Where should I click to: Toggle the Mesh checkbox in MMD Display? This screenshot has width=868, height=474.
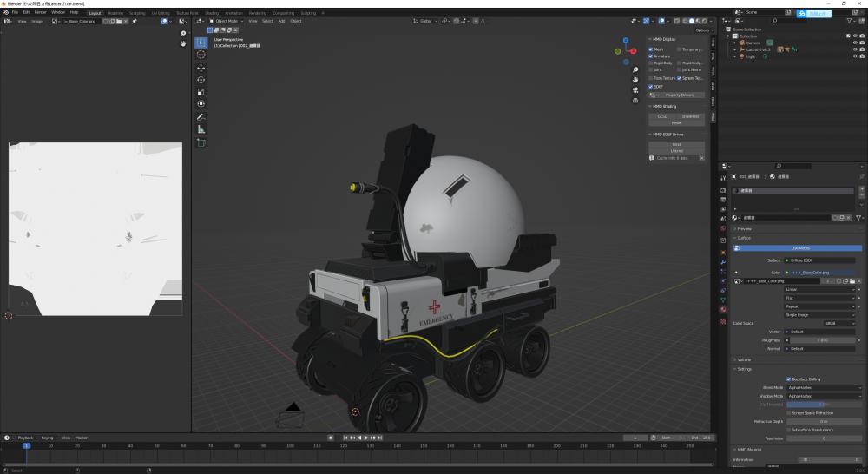651,49
